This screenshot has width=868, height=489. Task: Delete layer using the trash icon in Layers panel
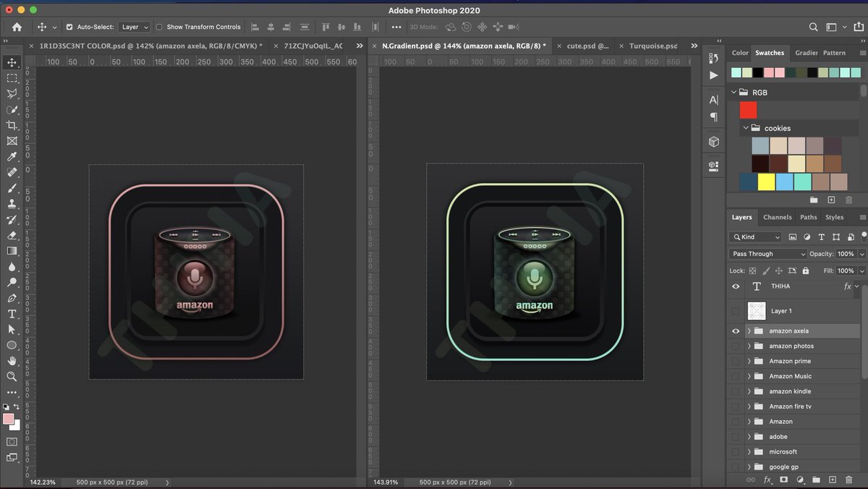click(849, 480)
